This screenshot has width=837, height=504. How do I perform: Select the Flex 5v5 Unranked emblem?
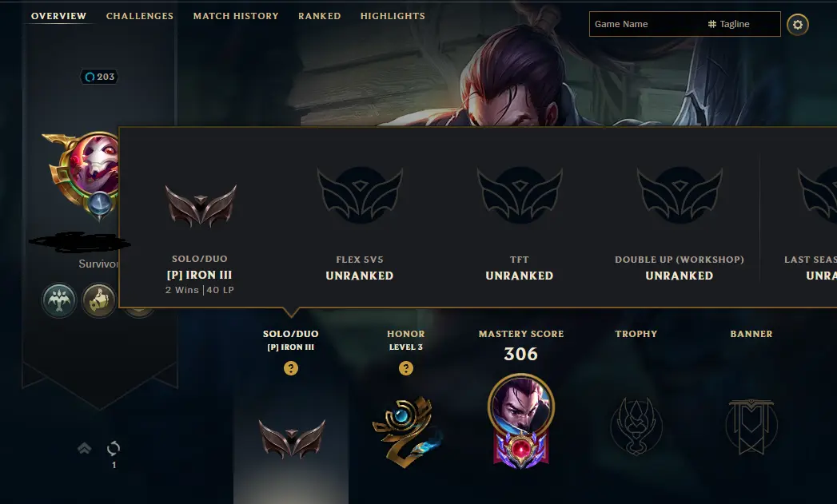[360, 195]
